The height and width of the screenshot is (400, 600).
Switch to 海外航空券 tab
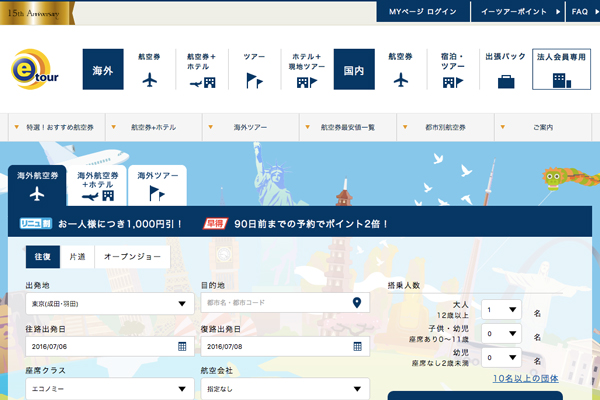tap(37, 186)
